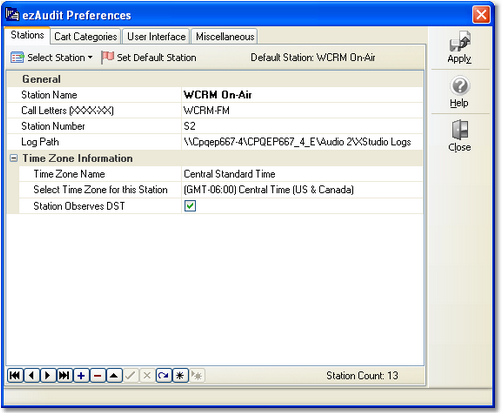Edit the Call Letters value WCRM-FM
This screenshot has width=502, height=415.
(302, 110)
